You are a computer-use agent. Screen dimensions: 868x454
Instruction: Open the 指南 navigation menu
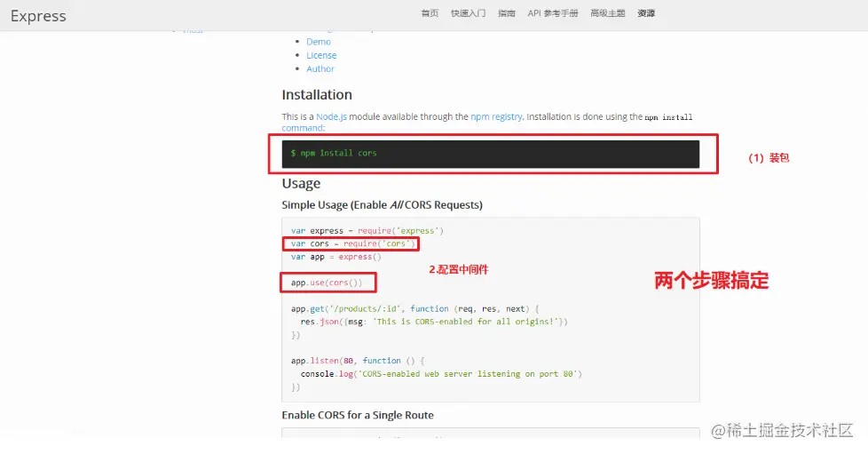pos(507,13)
